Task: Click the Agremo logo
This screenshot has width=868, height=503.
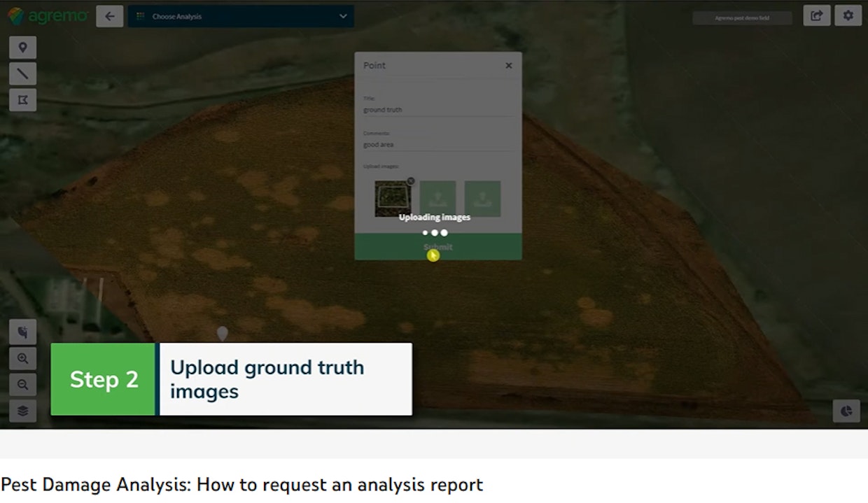Action: pyautogui.click(x=46, y=16)
